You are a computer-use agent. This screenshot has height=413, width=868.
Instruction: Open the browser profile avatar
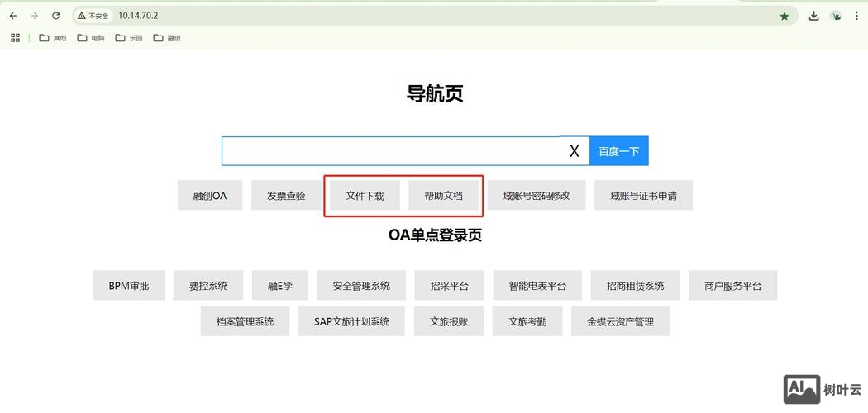[x=836, y=16]
